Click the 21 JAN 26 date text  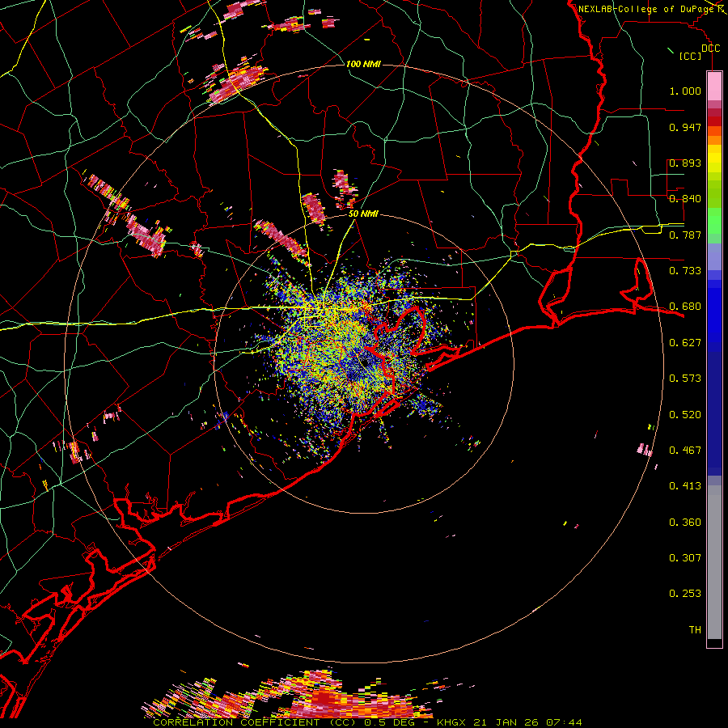pos(506,722)
